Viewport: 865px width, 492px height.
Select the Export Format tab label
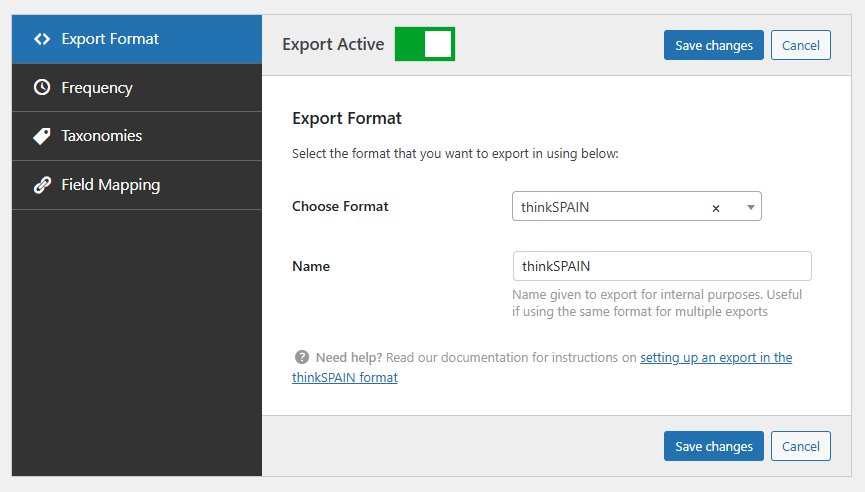110,39
